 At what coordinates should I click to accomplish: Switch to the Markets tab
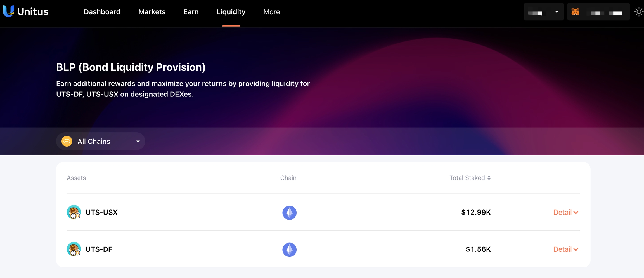(x=152, y=12)
